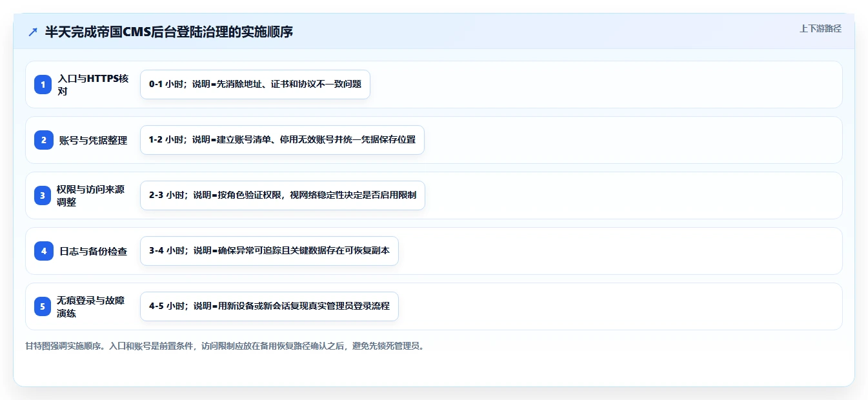Open the 2-3 小时 description box
Screen dimensions: 868x400
tap(283, 195)
